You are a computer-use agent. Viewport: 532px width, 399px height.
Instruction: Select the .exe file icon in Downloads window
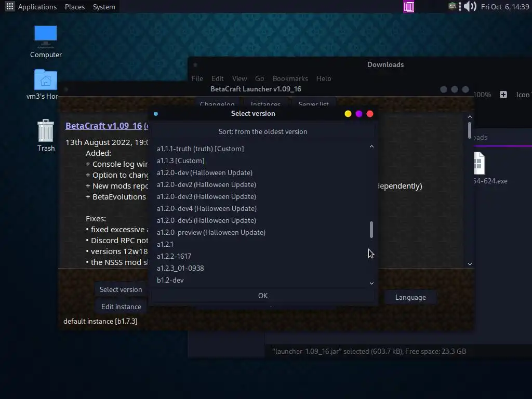click(x=480, y=163)
